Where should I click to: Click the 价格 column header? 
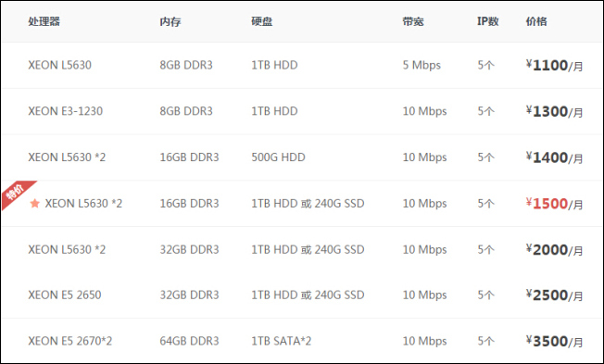(x=536, y=21)
